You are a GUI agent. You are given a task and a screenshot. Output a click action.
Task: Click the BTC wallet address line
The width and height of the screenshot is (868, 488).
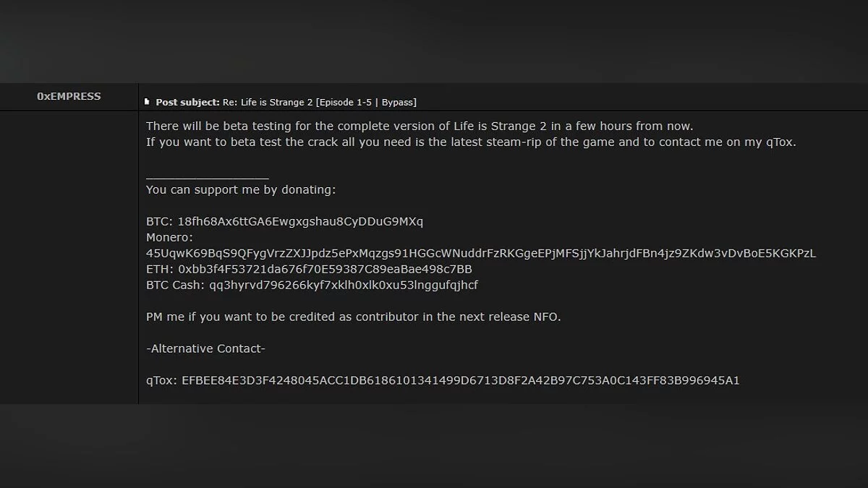point(284,221)
